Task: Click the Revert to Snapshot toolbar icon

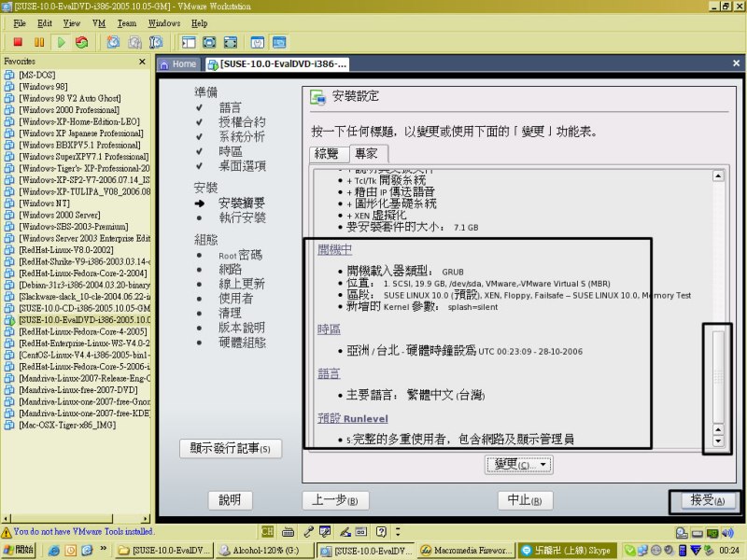Action: (134, 42)
